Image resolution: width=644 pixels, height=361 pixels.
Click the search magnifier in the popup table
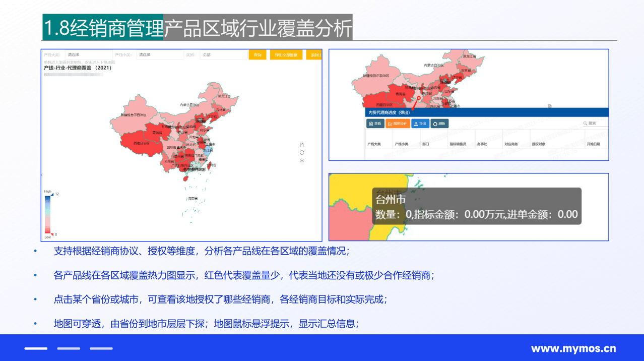pyautogui.click(x=585, y=124)
